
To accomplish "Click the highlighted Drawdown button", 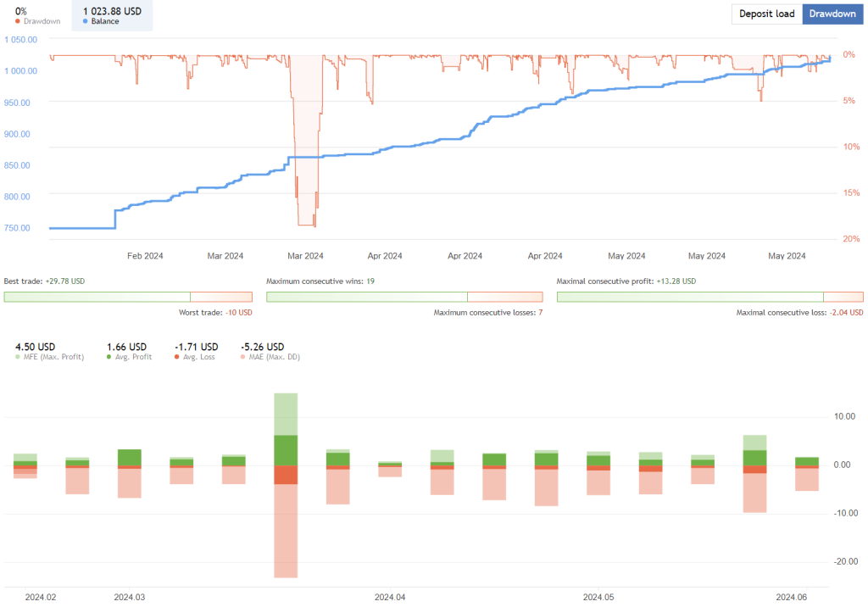I will [x=832, y=14].
